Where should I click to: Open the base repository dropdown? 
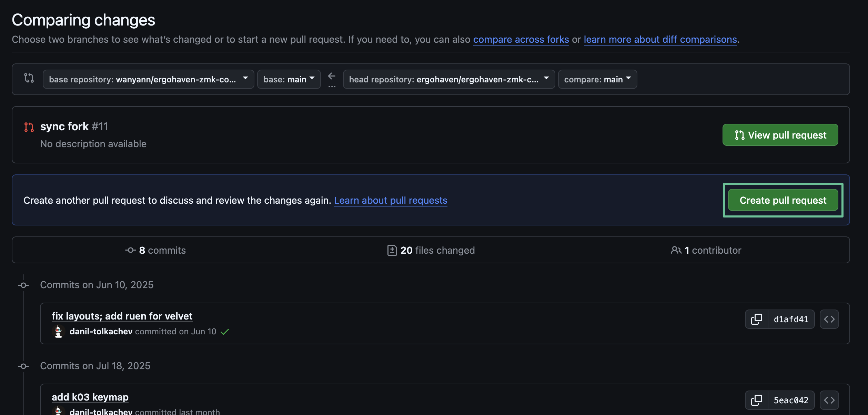tap(148, 79)
